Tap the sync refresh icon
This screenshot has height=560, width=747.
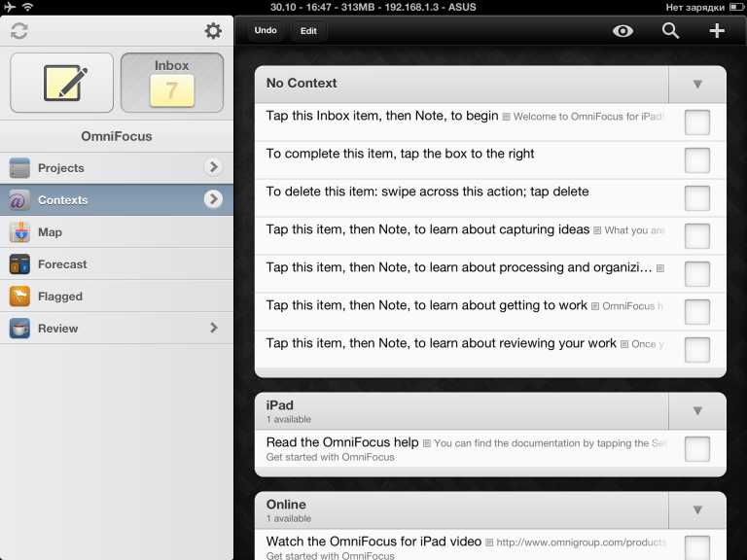19,31
